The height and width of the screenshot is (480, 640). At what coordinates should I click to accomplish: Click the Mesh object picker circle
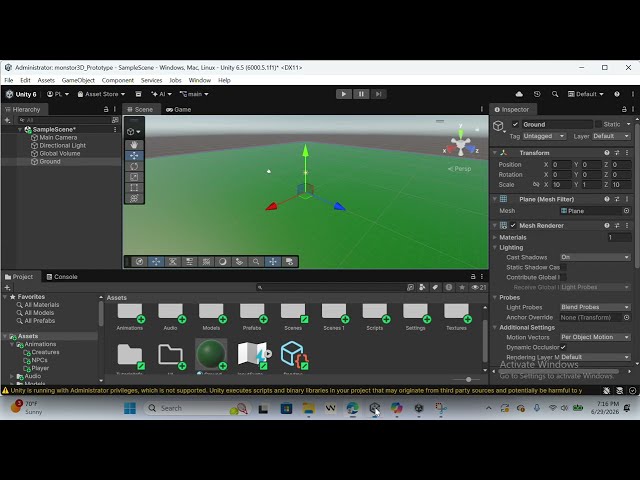pyautogui.click(x=627, y=211)
